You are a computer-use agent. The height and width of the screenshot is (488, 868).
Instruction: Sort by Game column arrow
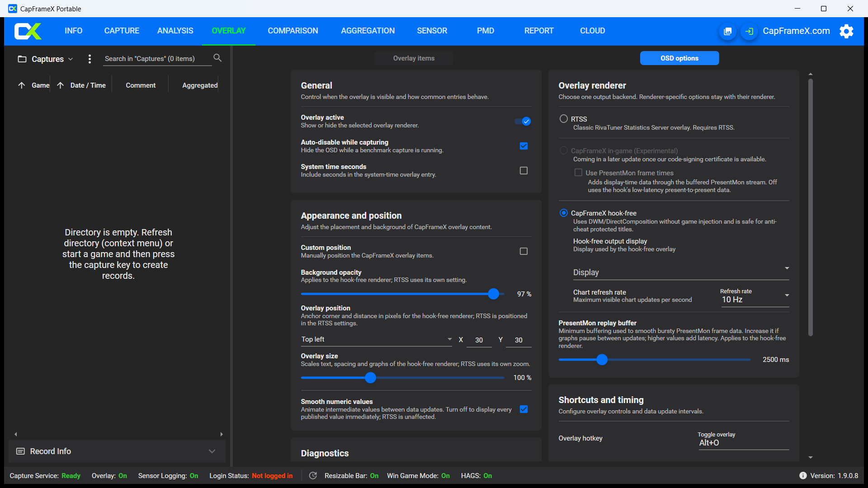[x=21, y=85]
